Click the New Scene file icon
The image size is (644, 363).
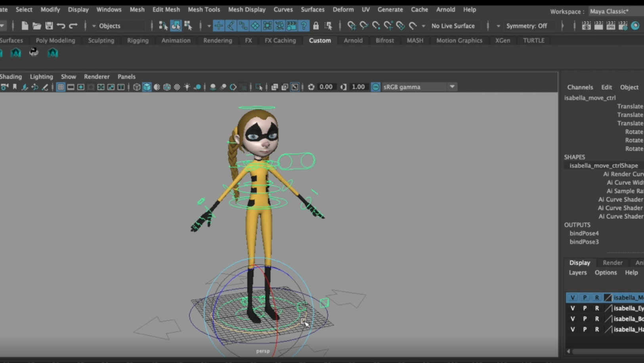point(25,26)
